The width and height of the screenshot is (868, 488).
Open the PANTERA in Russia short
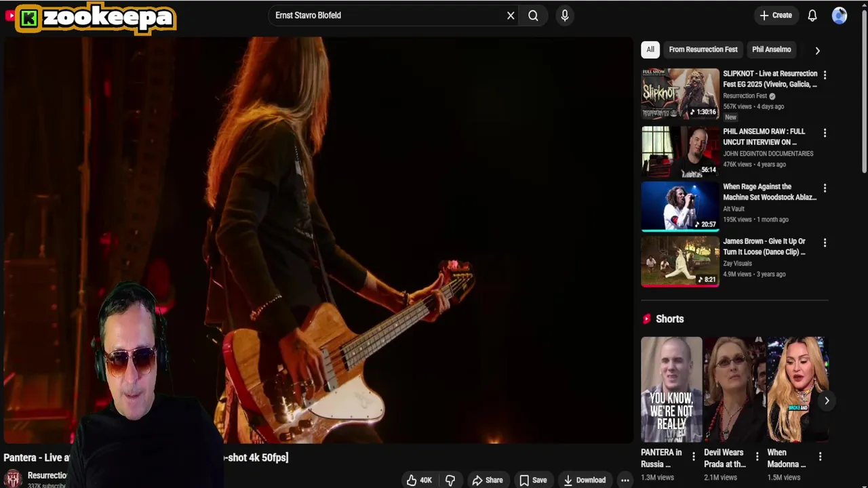click(671, 390)
